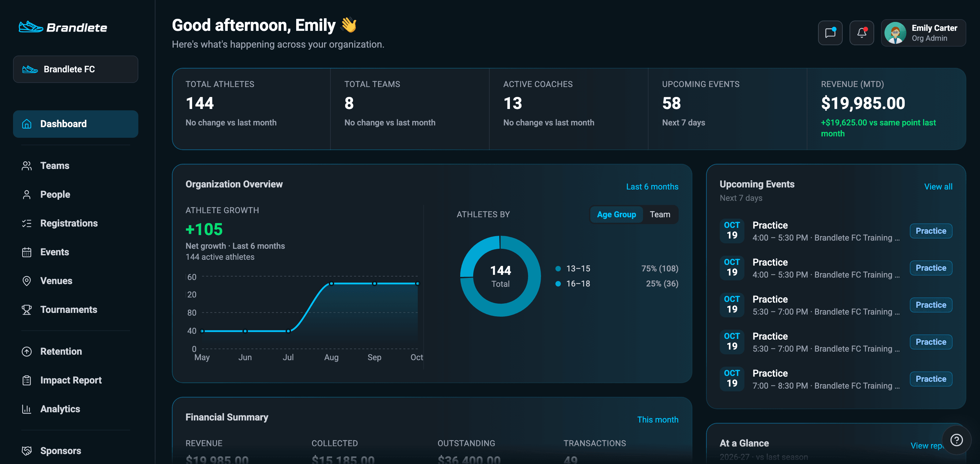Go to Dashboard in the sidebar
Viewport: 980px width, 464px height.
(x=76, y=124)
